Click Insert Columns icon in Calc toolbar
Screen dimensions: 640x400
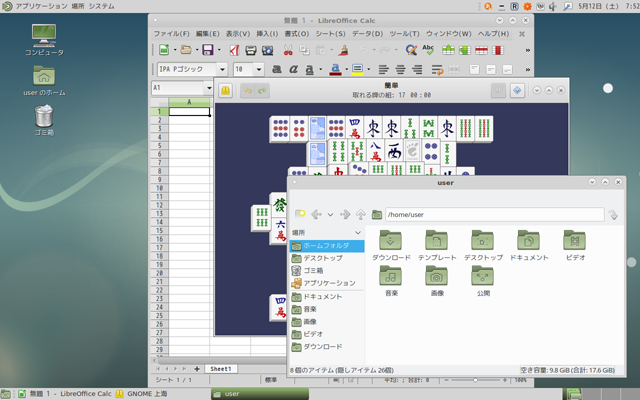coord(465,50)
